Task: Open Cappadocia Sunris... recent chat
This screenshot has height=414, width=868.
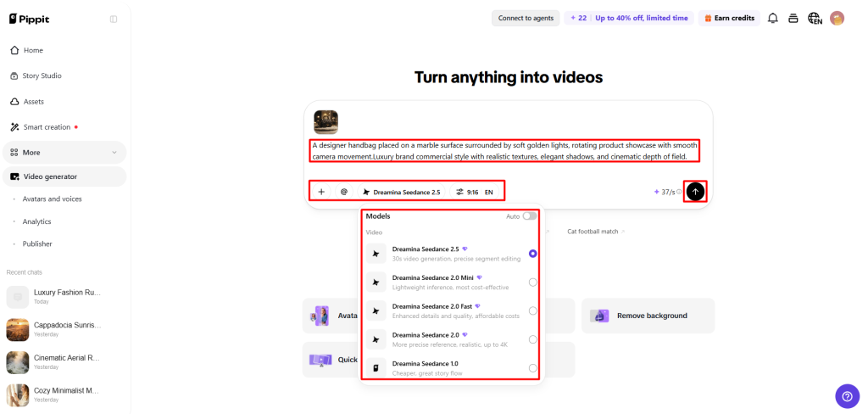Action: 64,329
